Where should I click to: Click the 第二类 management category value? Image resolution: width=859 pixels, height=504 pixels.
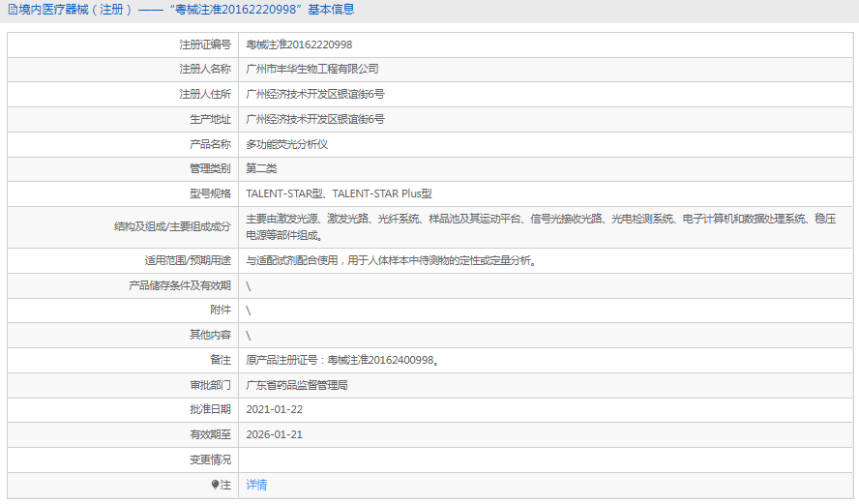click(x=261, y=168)
